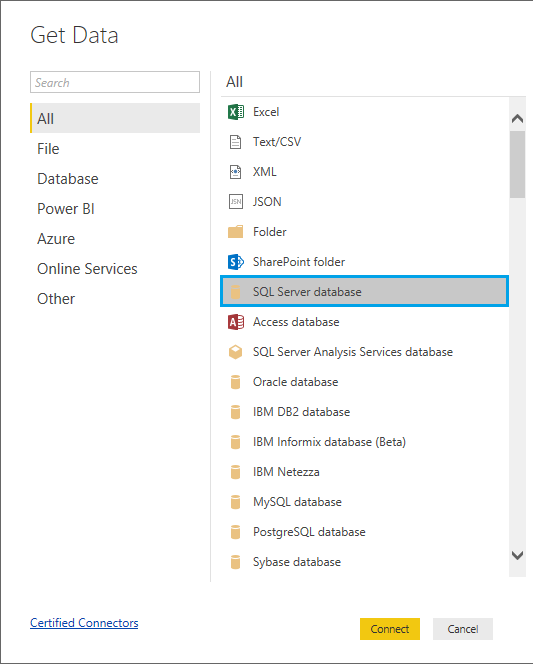Select SQL Server Analysis Services database label
Screen dimensions: 533x665
[353, 352]
